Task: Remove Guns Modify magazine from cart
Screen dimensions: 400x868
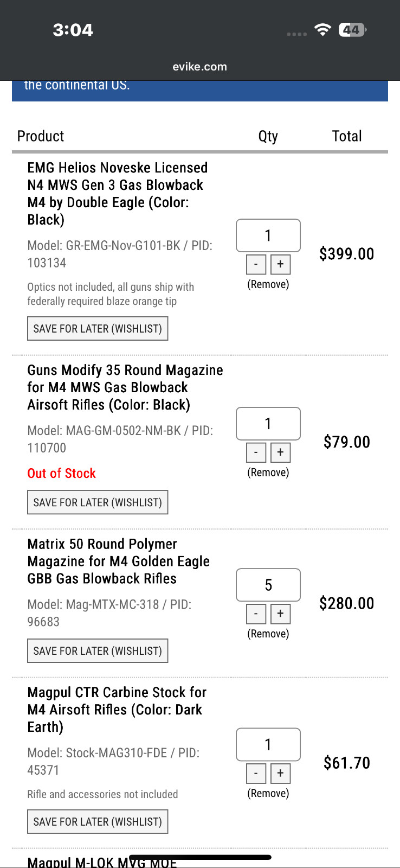Action: click(x=268, y=473)
